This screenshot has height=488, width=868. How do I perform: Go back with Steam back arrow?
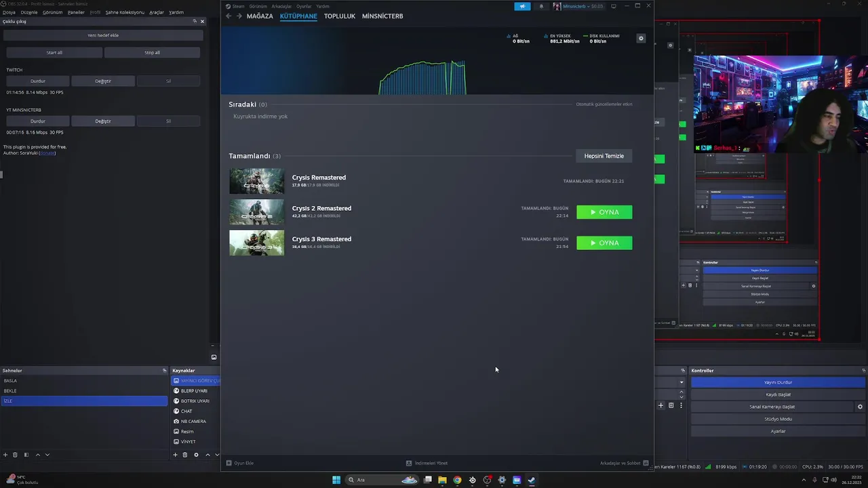[229, 16]
